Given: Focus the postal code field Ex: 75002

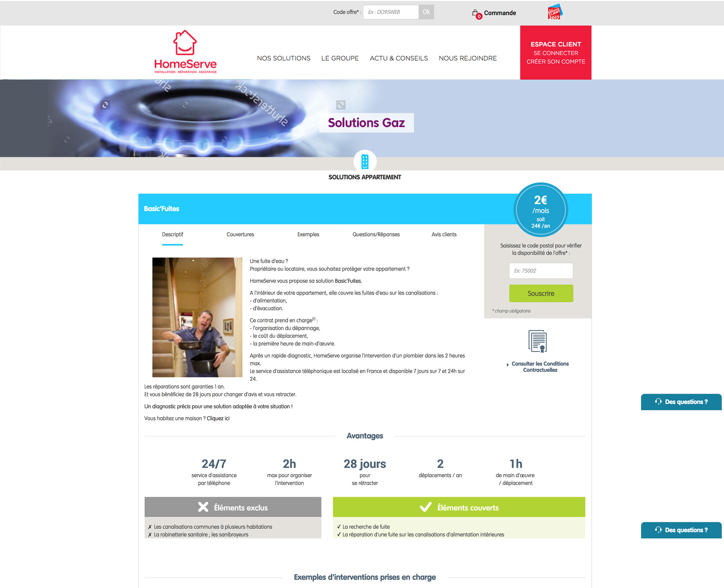Looking at the screenshot, I should pos(541,271).
